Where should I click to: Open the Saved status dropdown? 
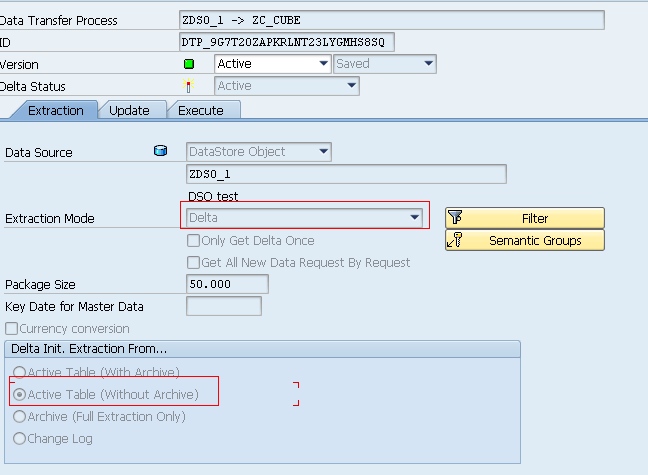pos(385,64)
